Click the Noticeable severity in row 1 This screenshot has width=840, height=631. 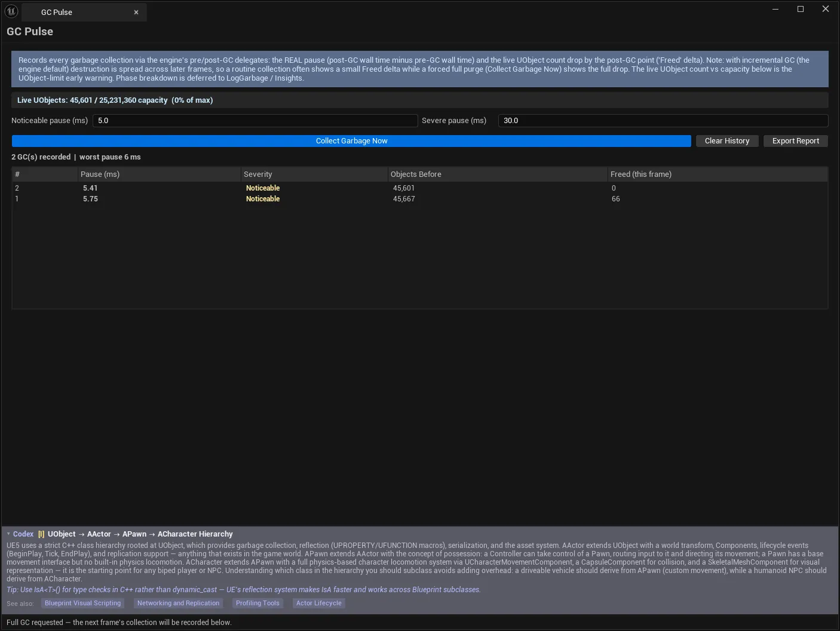pos(263,199)
